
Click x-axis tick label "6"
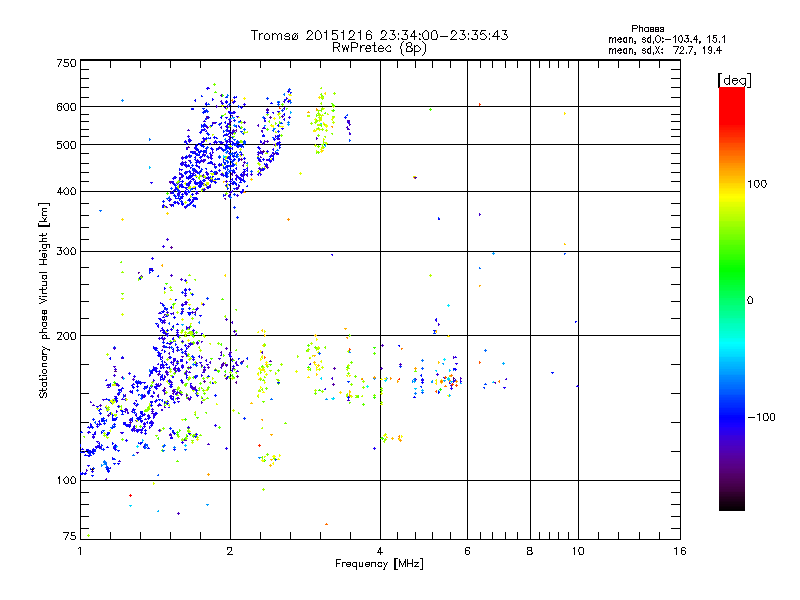pos(467,551)
